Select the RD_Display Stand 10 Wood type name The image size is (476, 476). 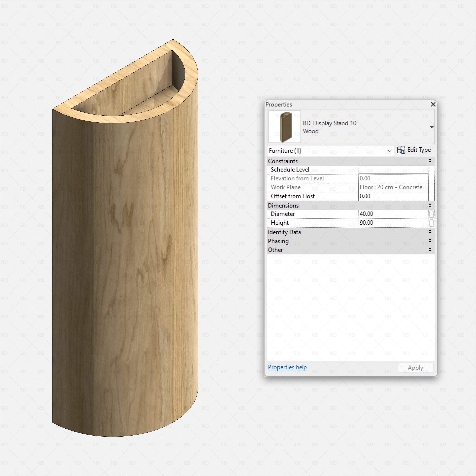329,127
